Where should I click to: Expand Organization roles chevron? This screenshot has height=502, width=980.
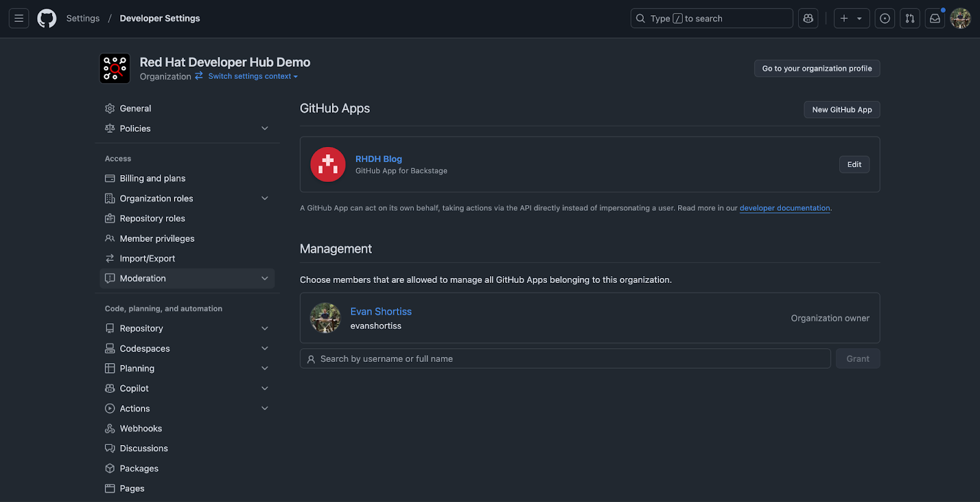[265, 198]
